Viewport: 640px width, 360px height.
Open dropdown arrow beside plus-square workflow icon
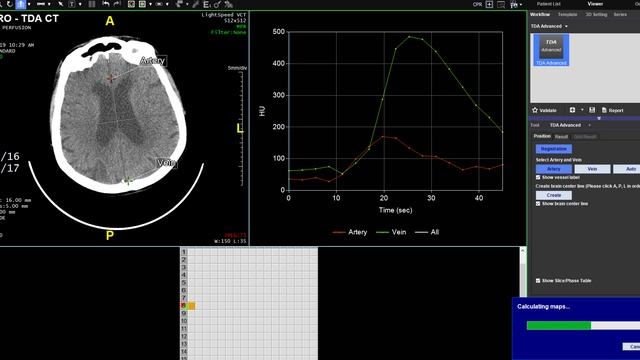tap(582, 110)
